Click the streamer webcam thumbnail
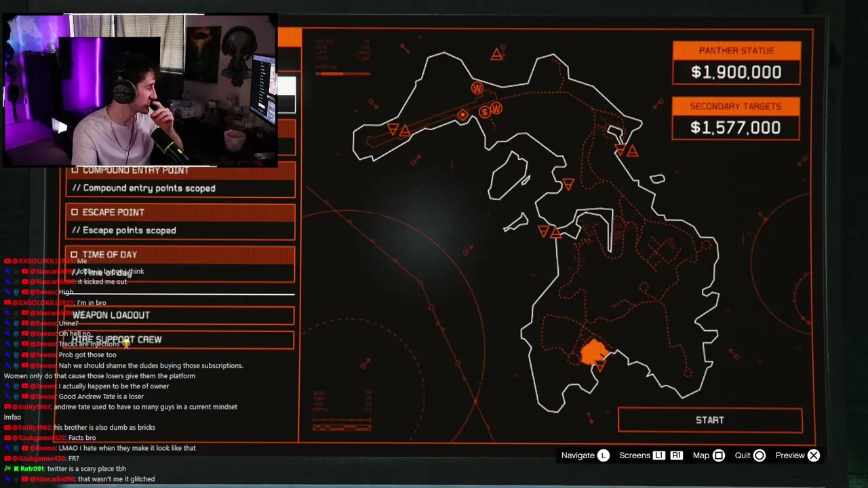 (x=141, y=91)
